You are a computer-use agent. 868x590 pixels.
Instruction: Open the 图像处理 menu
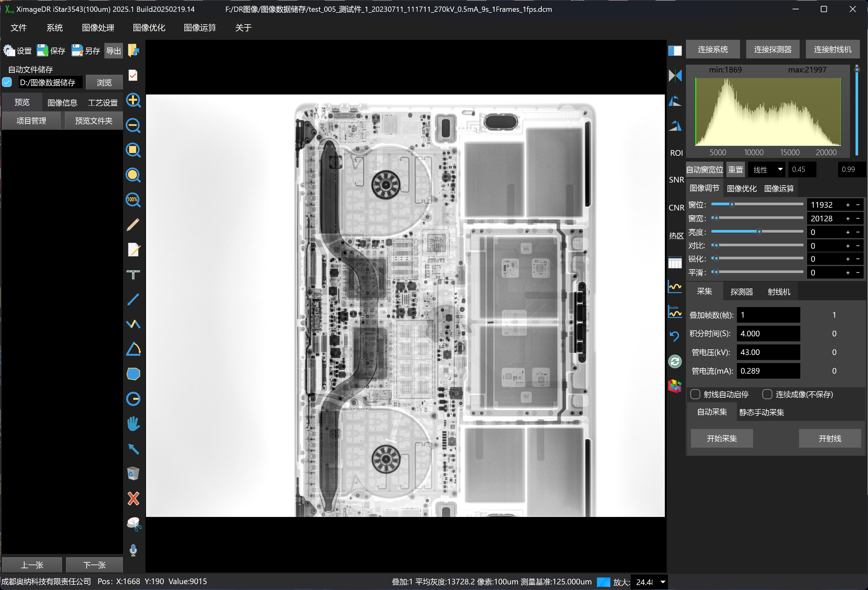point(98,28)
